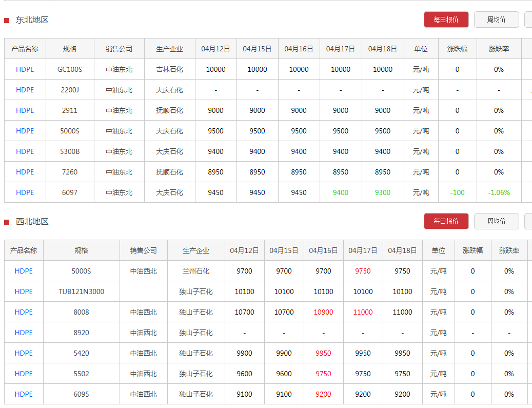This screenshot has height=408, width=532.
Task: Open HDPE link in GC100S row
Action: [25, 70]
